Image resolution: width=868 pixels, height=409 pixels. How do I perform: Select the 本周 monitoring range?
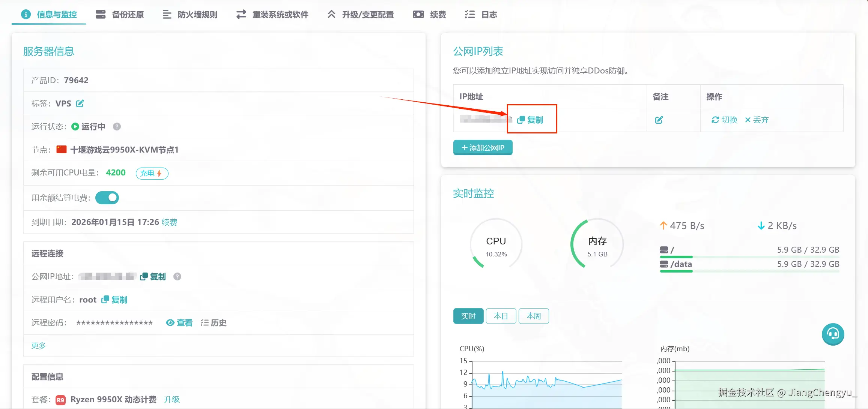tap(533, 316)
